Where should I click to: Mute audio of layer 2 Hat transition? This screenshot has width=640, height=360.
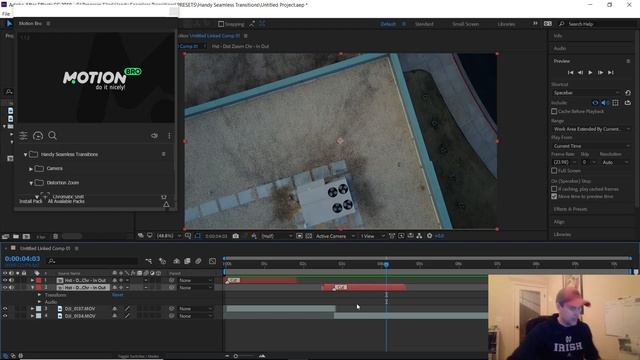click(11, 288)
